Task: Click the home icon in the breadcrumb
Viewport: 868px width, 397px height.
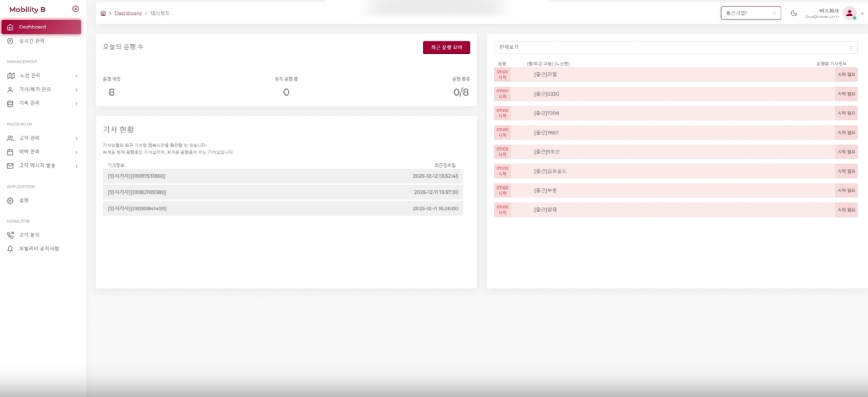Action: 103,13
